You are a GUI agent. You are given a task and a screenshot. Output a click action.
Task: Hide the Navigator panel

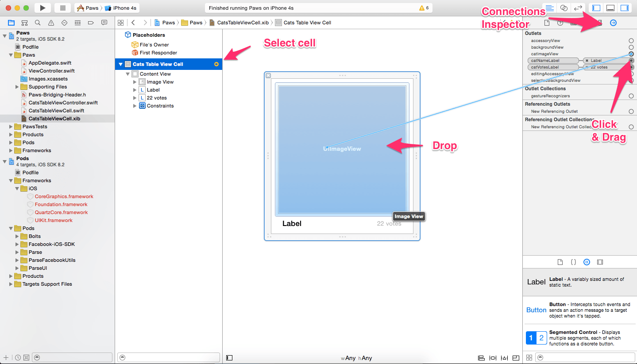pyautogui.click(x=596, y=7)
